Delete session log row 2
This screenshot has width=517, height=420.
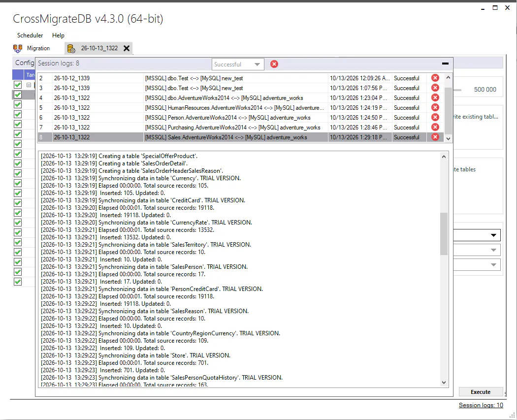pos(435,78)
